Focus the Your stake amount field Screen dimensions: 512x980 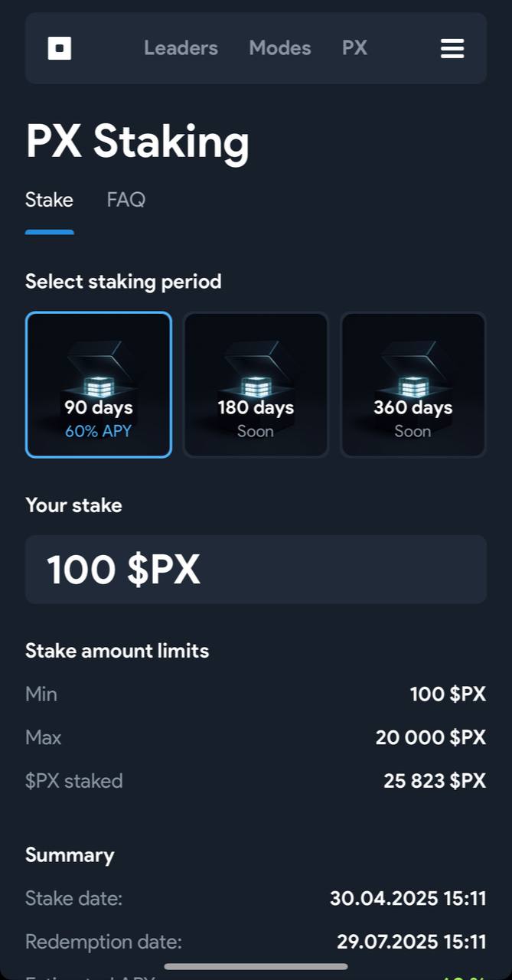tap(256, 570)
